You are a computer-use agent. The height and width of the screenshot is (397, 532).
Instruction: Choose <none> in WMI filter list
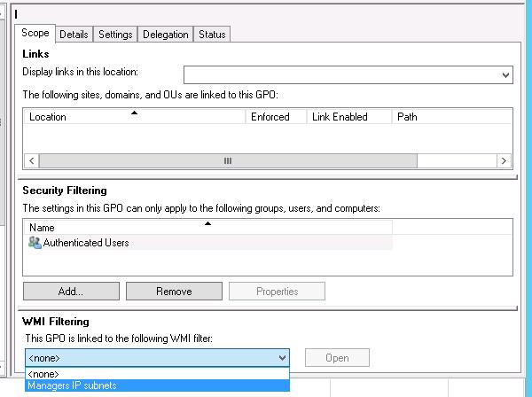(x=43, y=374)
